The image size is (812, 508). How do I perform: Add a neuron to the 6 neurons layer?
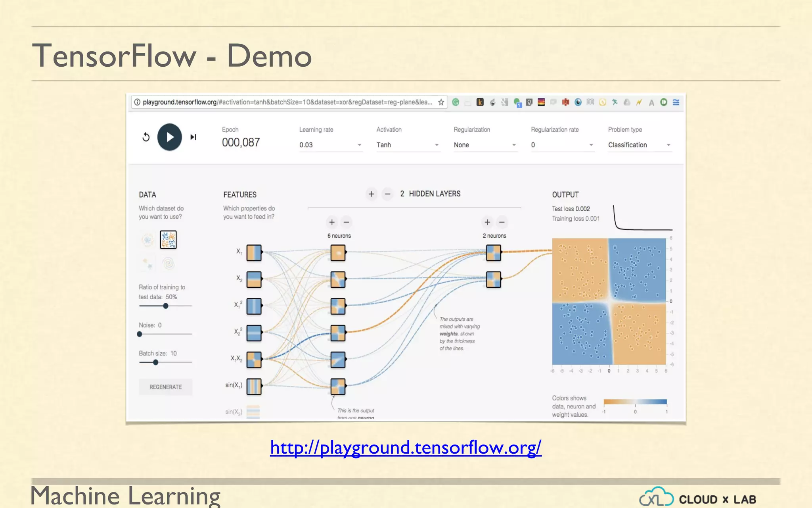click(x=332, y=222)
